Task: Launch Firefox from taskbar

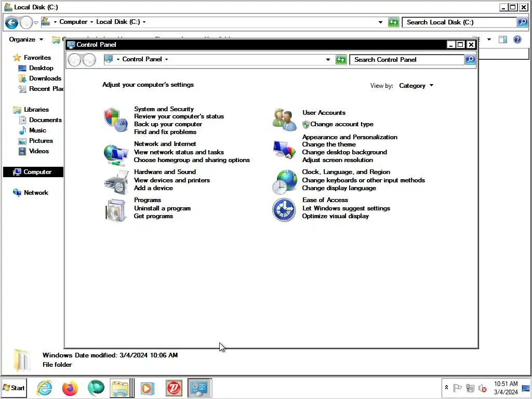Action: [x=70, y=388]
